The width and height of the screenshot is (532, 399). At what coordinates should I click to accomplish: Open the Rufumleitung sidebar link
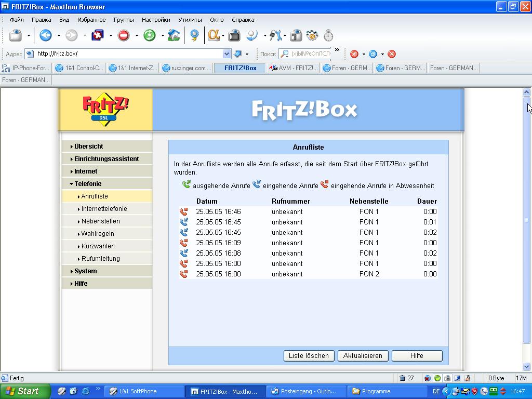100,259
